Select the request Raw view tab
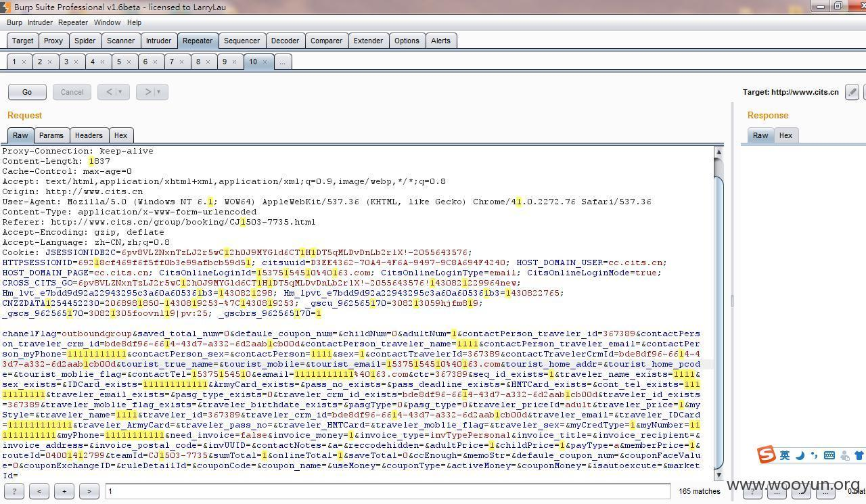 point(20,135)
